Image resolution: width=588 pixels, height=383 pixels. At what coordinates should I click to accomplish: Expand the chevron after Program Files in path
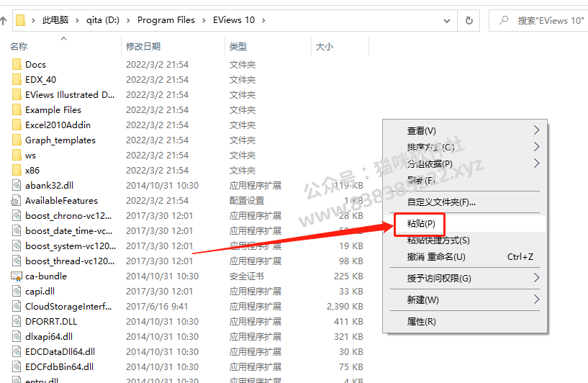coord(204,20)
